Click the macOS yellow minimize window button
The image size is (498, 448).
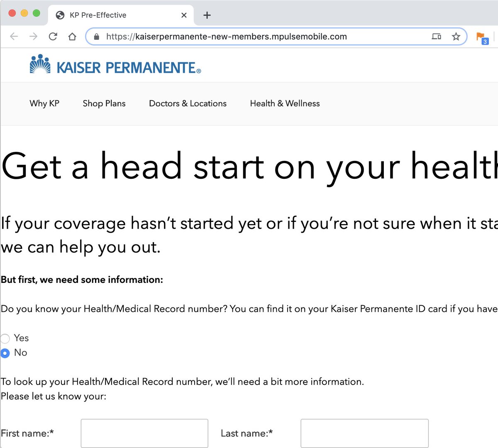coord(24,13)
